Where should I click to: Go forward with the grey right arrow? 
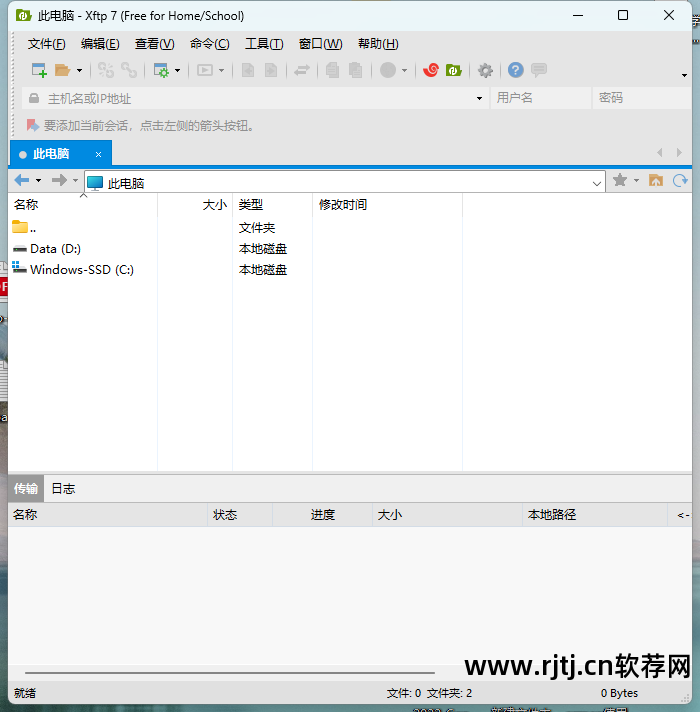click(59, 181)
